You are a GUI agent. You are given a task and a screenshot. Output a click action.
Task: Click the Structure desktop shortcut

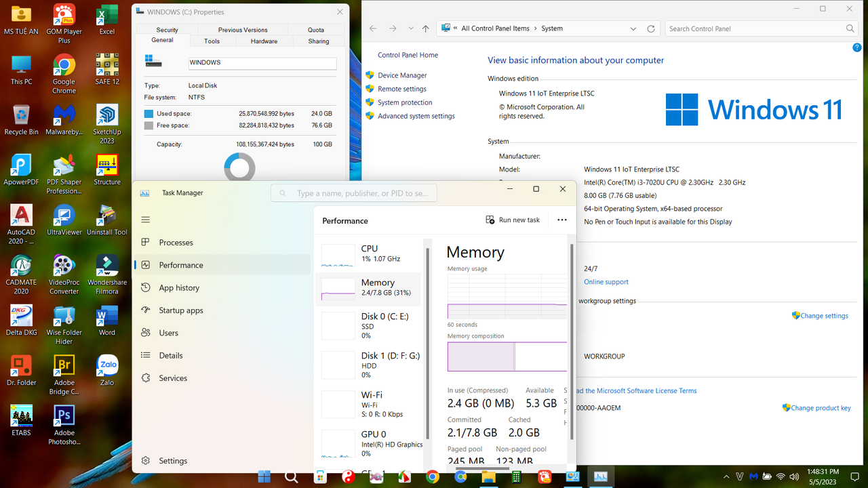click(x=107, y=170)
